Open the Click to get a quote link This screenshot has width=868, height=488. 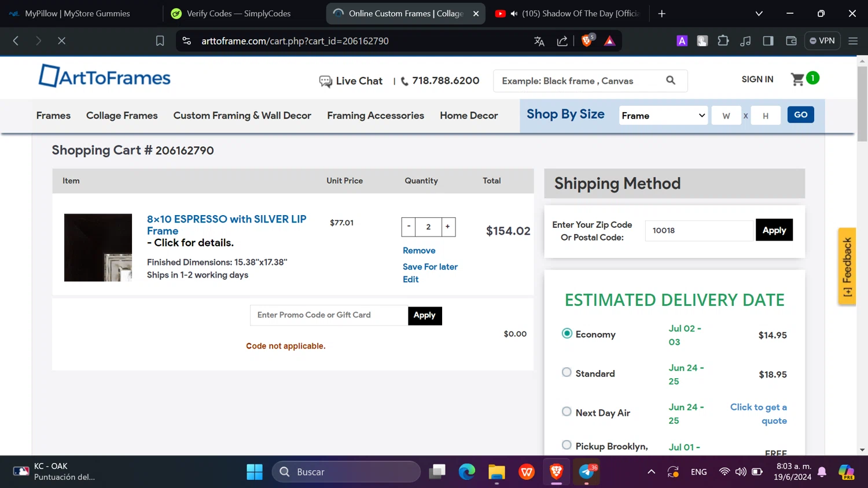tap(759, 414)
